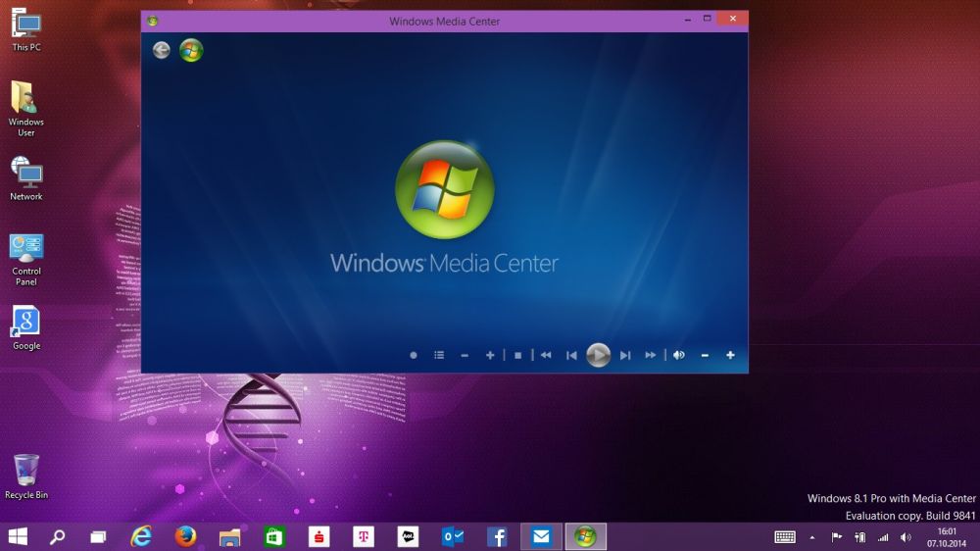Open Search from the taskbar
This screenshot has height=551, width=980.
click(58, 536)
